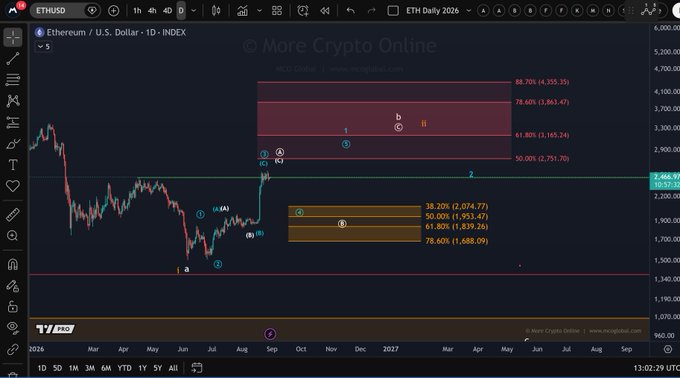
Task: Toggle lock all drawings
Action: (x=13, y=306)
